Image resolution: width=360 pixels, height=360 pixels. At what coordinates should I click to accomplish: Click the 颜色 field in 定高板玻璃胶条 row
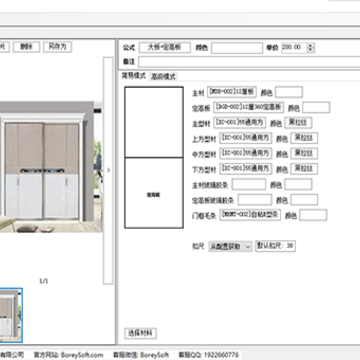click(304, 200)
